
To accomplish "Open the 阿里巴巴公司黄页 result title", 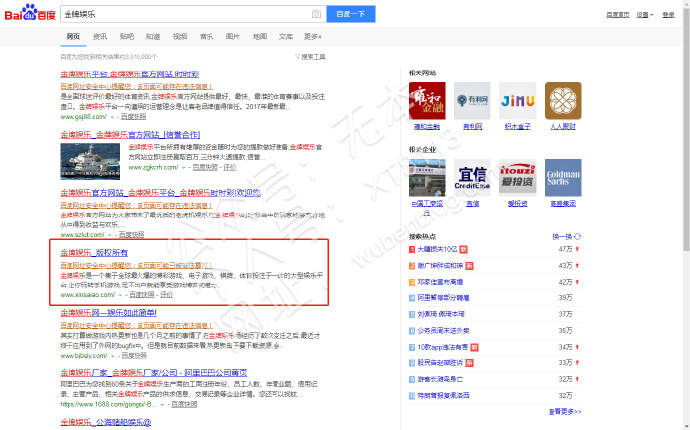I will click(154, 372).
